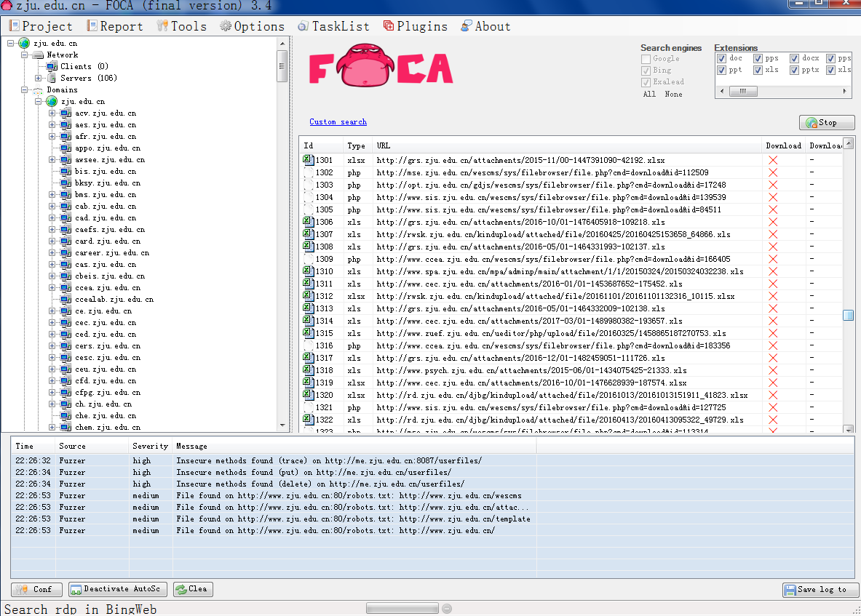Click the red X in row 1309's Download column
This screenshot has width=861, height=616.
pos(773,259)
